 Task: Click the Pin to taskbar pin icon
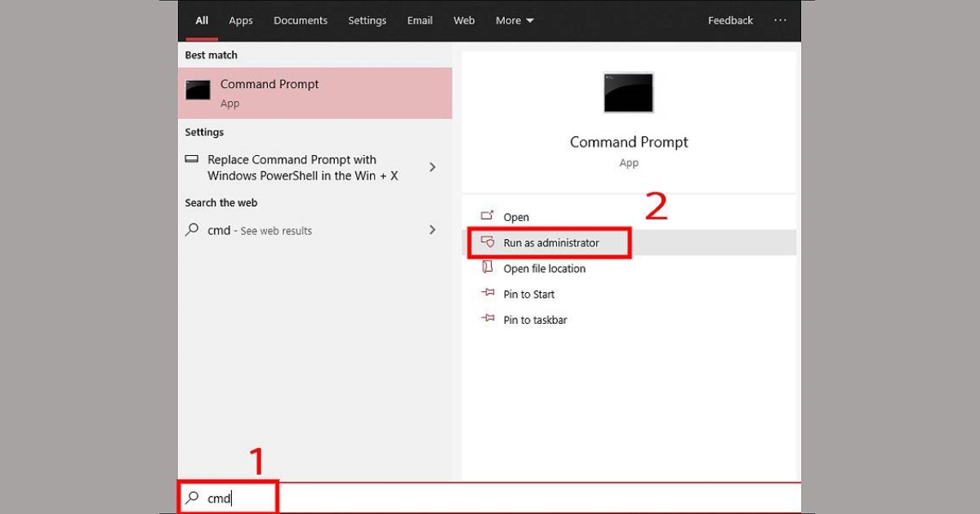click(488, 319)
